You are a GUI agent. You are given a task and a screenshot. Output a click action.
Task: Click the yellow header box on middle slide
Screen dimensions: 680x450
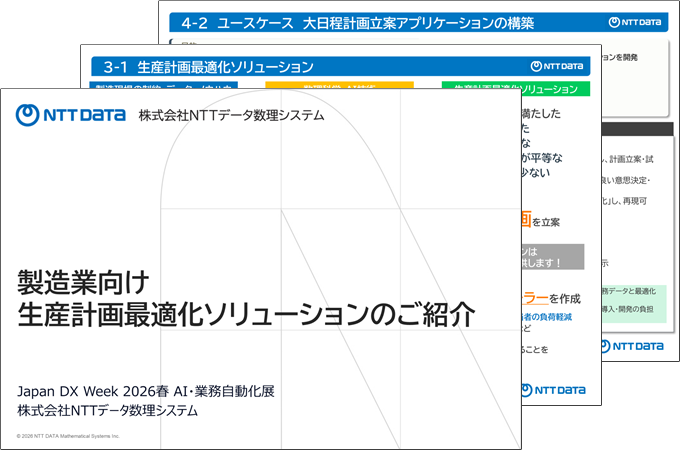340,85
